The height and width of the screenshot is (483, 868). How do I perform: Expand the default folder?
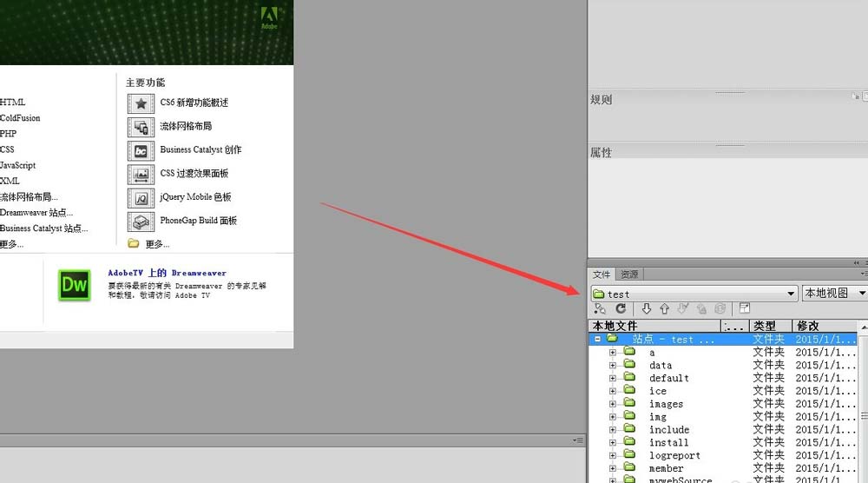coord(613,378)
